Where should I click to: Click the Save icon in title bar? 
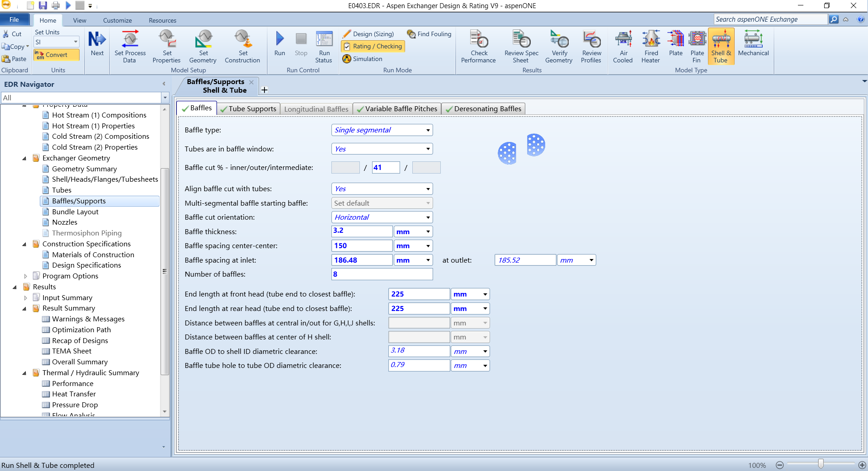[x=42, y=5]
